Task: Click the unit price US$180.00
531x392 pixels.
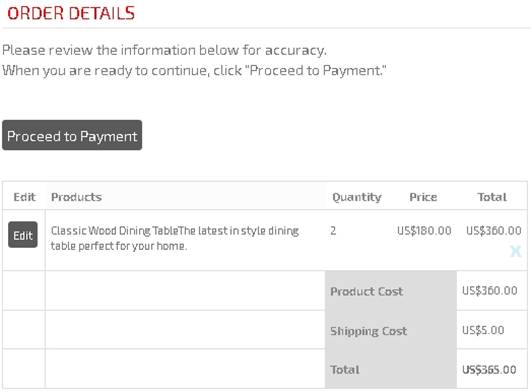Action: 424,231
